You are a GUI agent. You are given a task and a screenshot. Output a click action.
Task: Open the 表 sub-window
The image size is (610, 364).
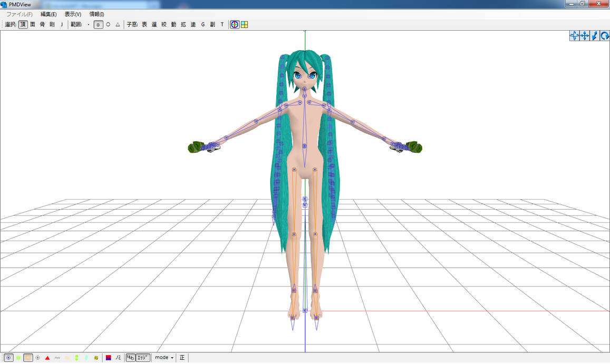(x=144, y=25)
